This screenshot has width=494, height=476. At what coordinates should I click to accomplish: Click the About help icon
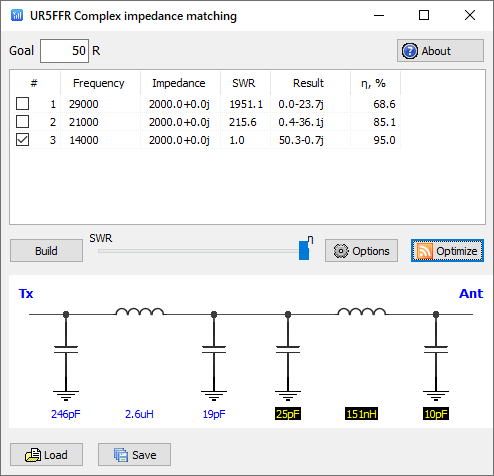(410, 51)
